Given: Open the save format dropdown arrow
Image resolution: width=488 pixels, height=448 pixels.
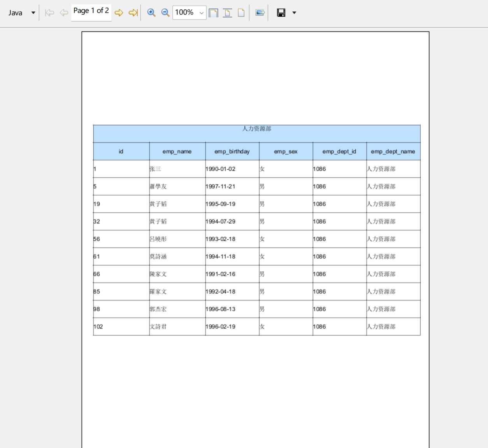Looking at the screenshot, I should point(294,12).
